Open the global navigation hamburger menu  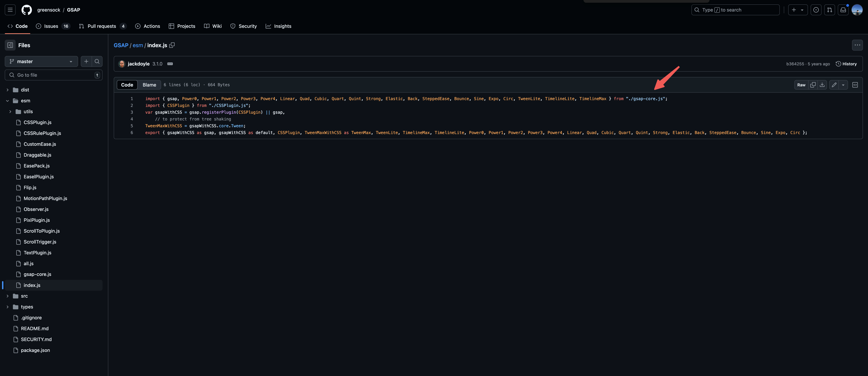tap(10, 10)
